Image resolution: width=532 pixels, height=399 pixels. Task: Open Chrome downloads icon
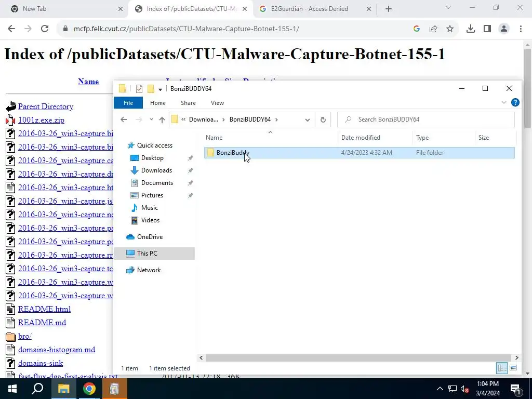pos(471,29)
